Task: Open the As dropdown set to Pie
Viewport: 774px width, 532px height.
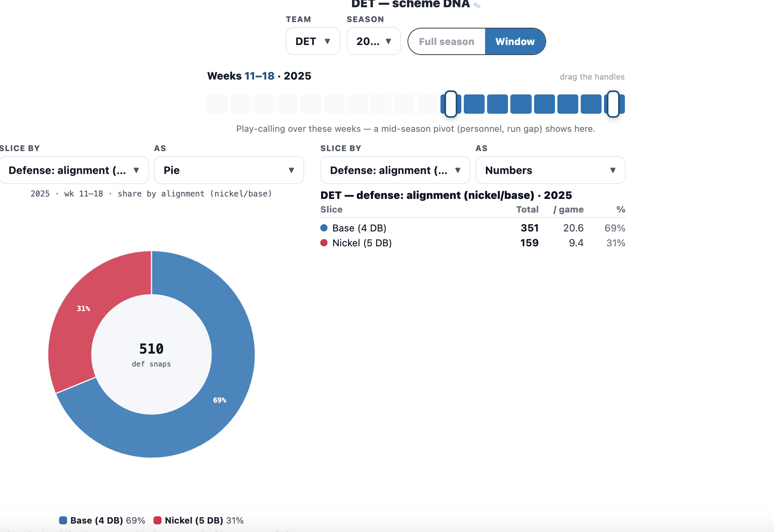Action: (x=229, y=170)
